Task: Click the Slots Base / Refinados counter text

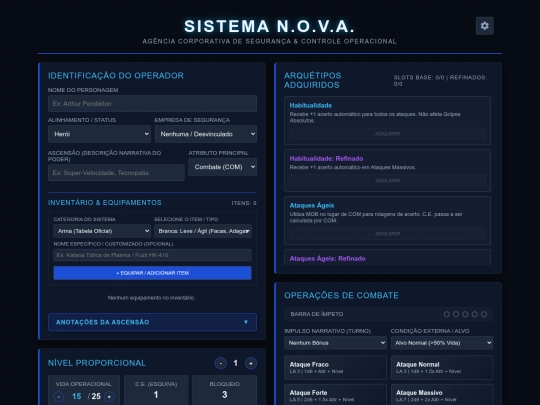Action: coord(440,81)
